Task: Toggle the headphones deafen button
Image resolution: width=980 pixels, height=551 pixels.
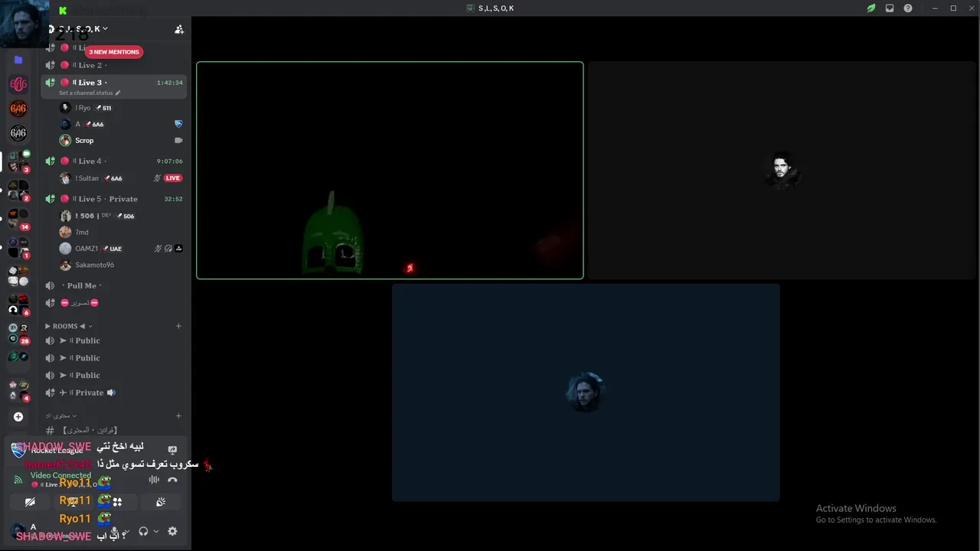Action: click(143, 531)
